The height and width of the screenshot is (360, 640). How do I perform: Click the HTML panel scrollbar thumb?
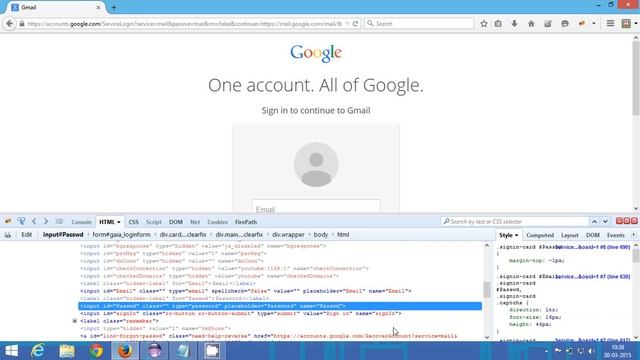click(487, 290)
